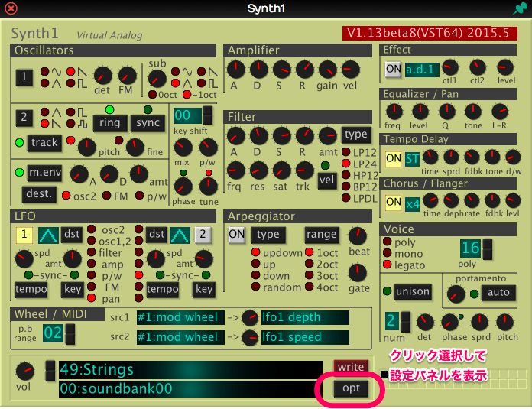
Task: Open the arpeggiator type button
Action: point(268,235)
